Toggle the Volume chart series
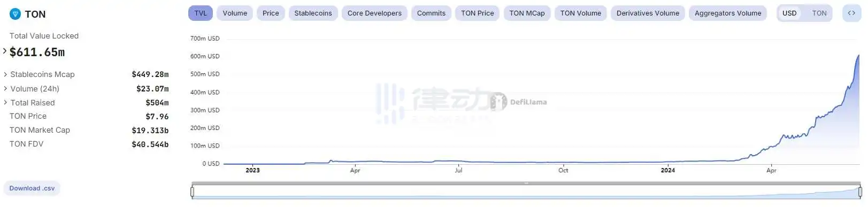Viewport: 868px width, 207px height. pyautogui.click(x=235, y=13)
